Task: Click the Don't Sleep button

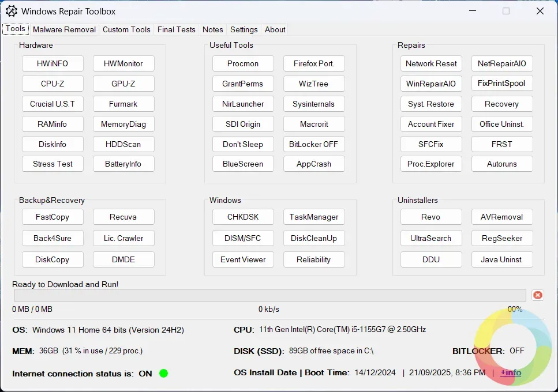Action: pos(243,144)
